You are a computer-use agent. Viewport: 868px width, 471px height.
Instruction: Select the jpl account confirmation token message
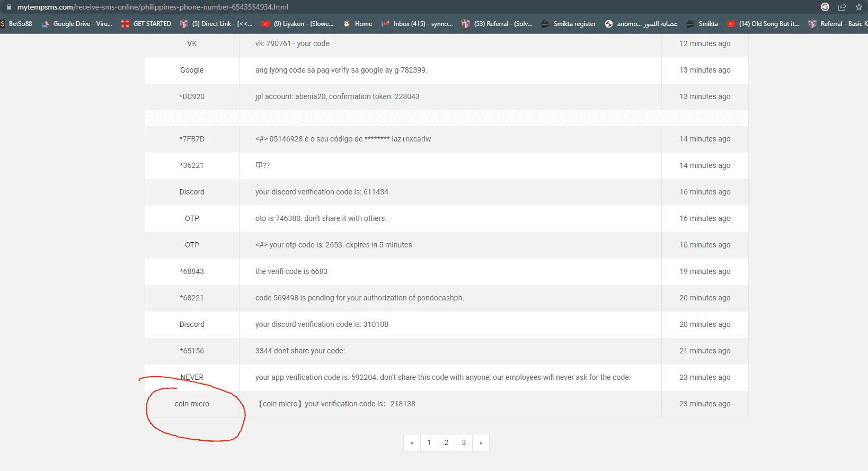pyautogui.click(x=337, y=96)
